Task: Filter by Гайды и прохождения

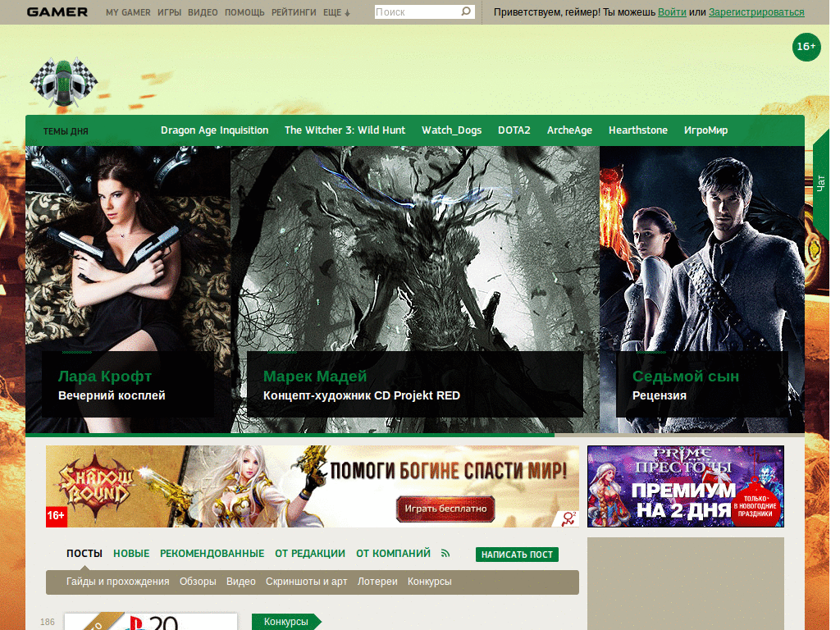Action: pos(118,582)
